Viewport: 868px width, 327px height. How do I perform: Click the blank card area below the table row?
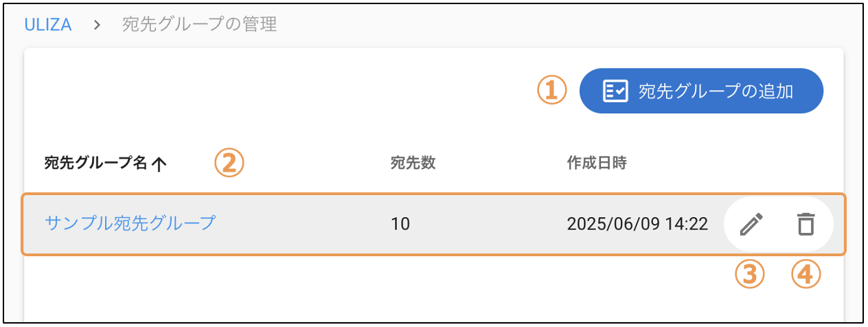click(x=433, y=289)
